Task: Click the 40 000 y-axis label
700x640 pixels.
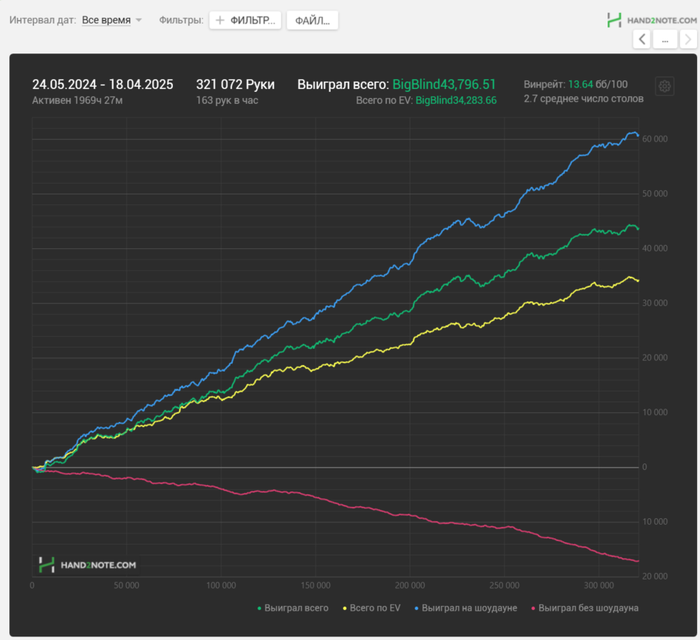Action: (655, 248)
